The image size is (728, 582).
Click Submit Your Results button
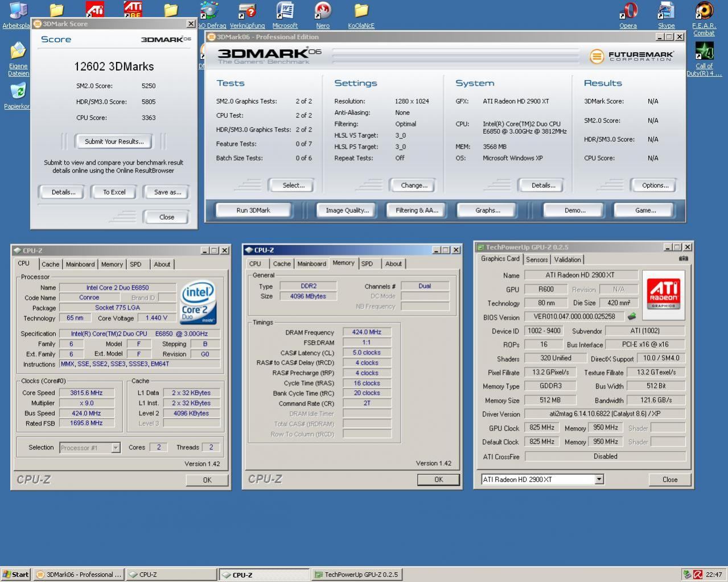[x=114, y=142]
